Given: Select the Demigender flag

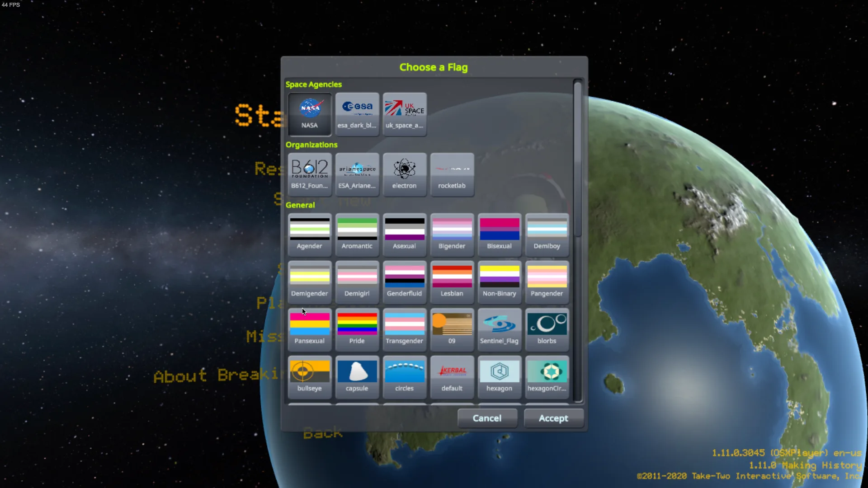Looking at the screenshot, I should click(310, 282).
